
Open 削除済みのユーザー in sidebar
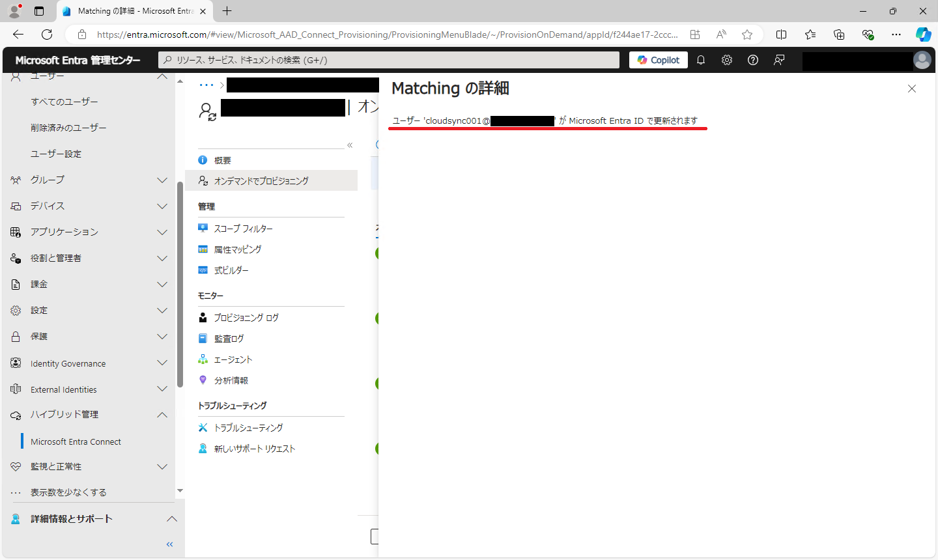click(x=68, y=128)
